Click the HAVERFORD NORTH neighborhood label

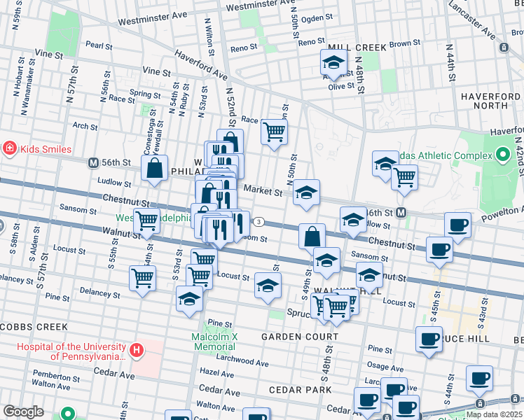[490, 101]
